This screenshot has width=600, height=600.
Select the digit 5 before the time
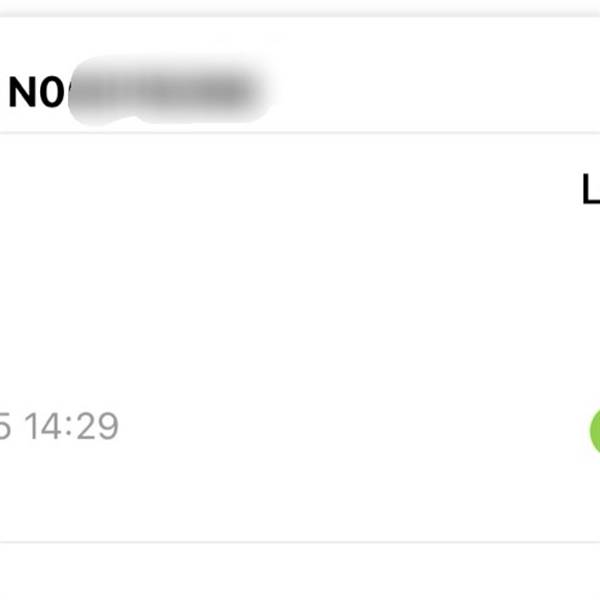tap(5, 426)
